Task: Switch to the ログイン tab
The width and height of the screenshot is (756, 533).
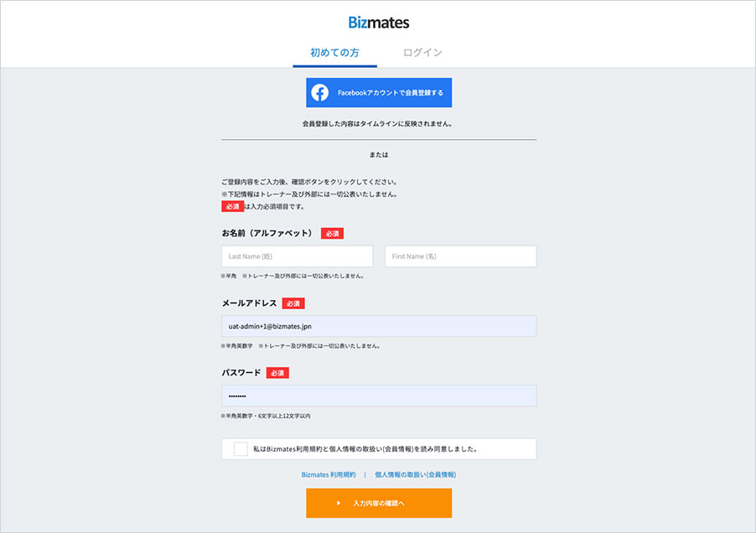Action: (425, 51)
